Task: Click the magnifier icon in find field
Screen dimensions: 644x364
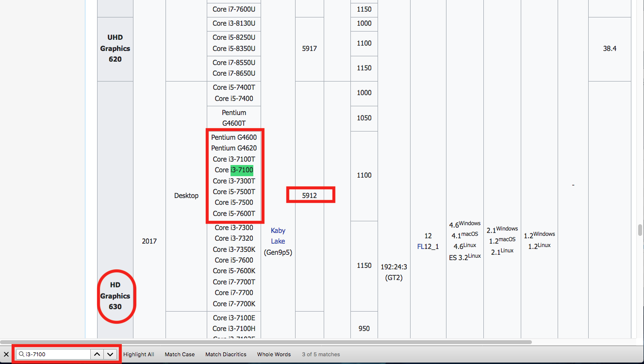Action: (21, 354)
